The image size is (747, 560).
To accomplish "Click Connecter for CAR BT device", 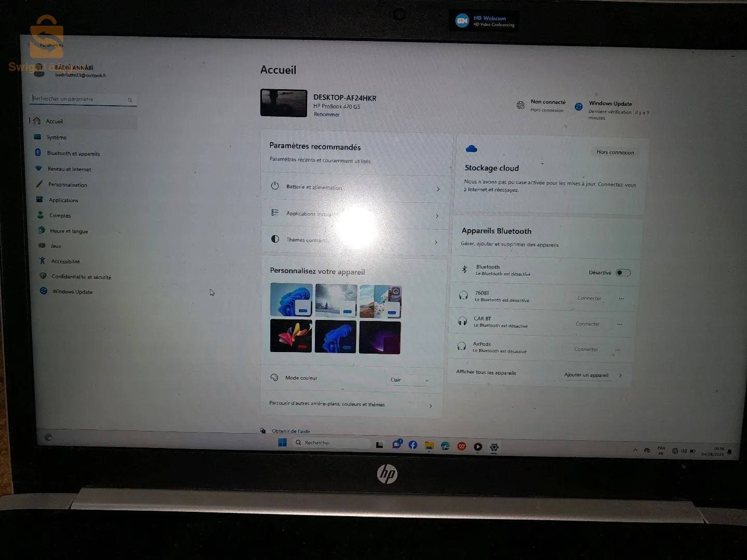I will [587, 324].
